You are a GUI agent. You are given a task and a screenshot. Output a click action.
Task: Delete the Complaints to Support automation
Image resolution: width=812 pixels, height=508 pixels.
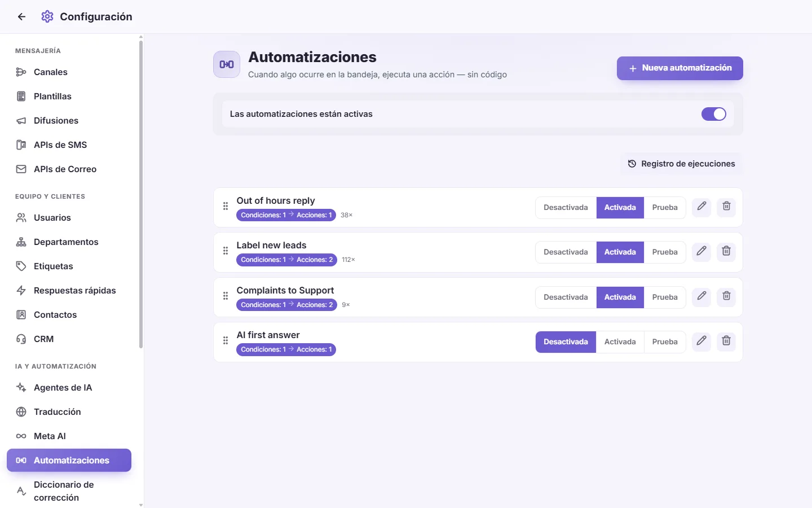726,296
